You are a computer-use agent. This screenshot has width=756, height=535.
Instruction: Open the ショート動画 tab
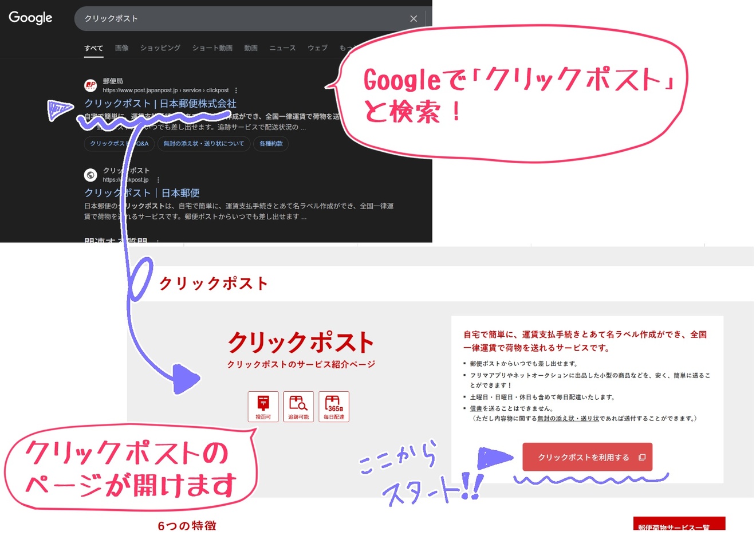212,48
